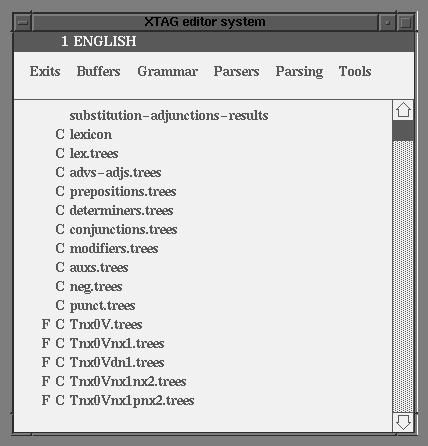The width and height of the screenshot is (428, 446).
Task: Click the dark scrollbar thumb
Action: (403, 130)
